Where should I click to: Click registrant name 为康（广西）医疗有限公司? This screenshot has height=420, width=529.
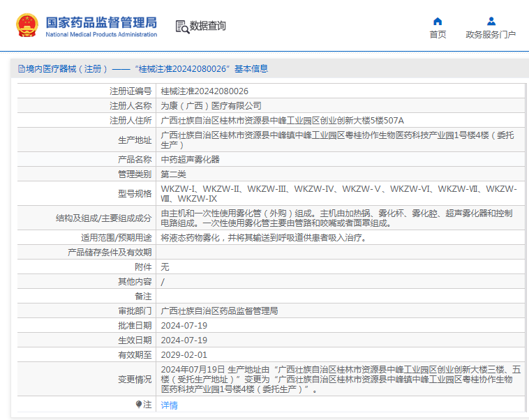(x=211, y=105)
